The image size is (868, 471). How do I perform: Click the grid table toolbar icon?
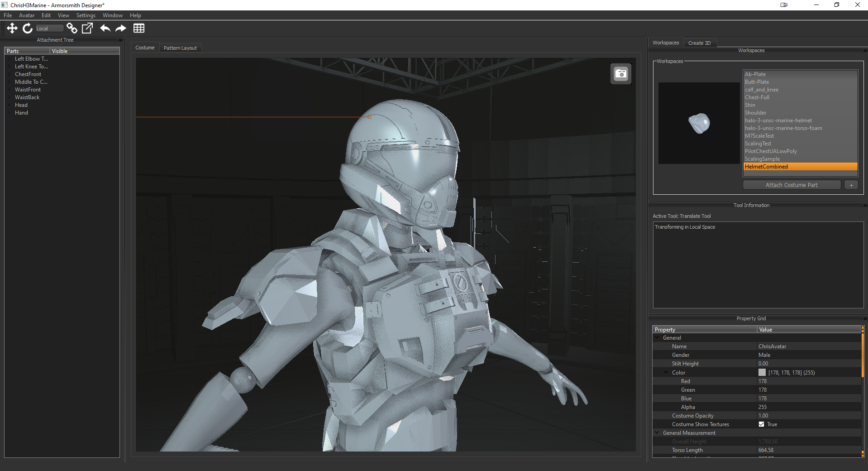[x=139, y=28]
